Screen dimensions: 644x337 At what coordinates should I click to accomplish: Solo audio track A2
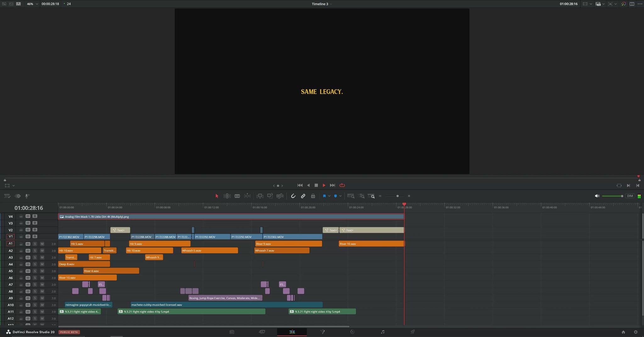point(35,251)
